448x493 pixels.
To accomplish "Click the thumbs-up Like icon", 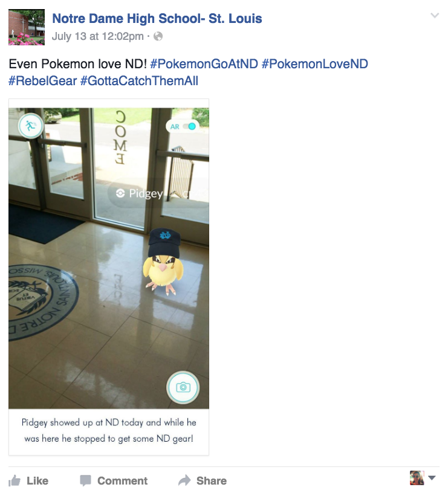I will point(14,481).
